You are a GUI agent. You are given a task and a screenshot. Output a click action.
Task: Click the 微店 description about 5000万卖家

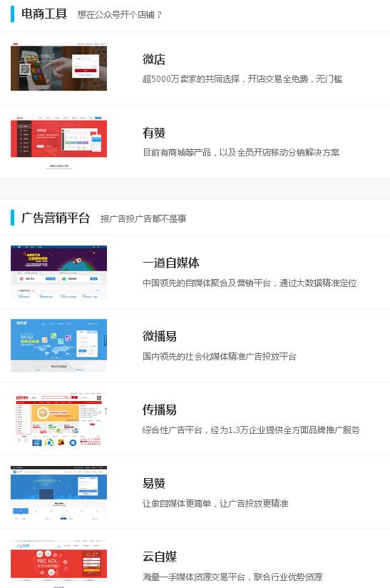click(242, 79)
